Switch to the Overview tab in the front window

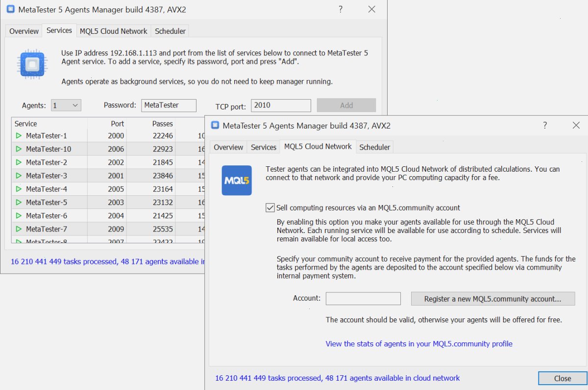[x=228, y=147]
